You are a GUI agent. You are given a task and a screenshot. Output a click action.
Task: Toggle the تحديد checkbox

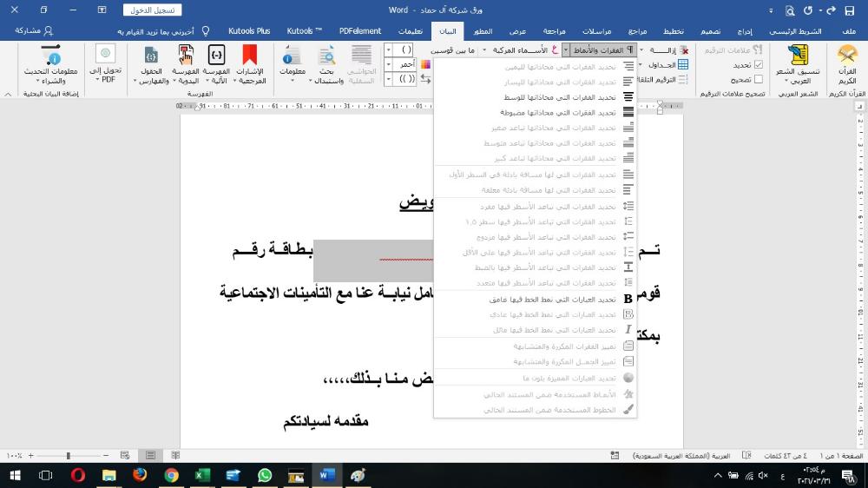[x=759, y=65]
